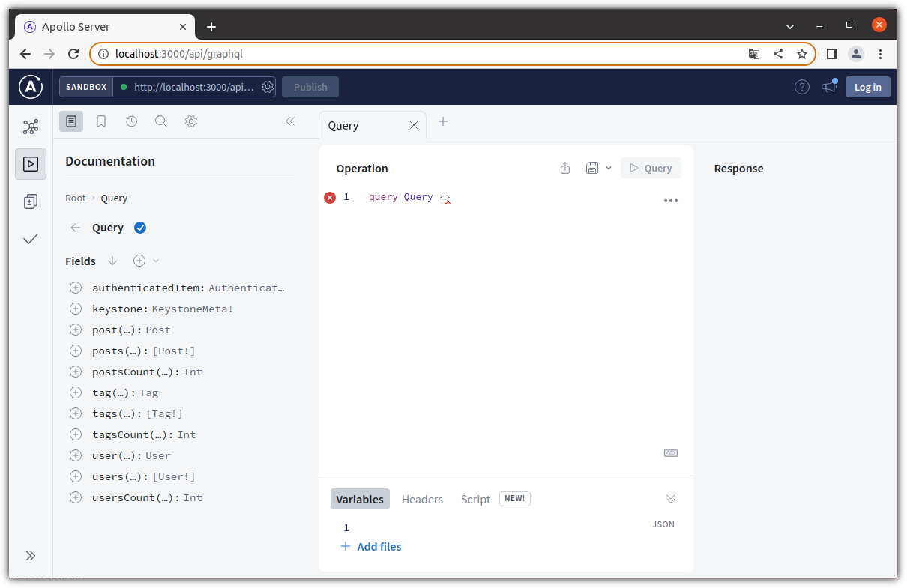
Task: Bookmark this page with the star icon
Action: click(802, 54)
